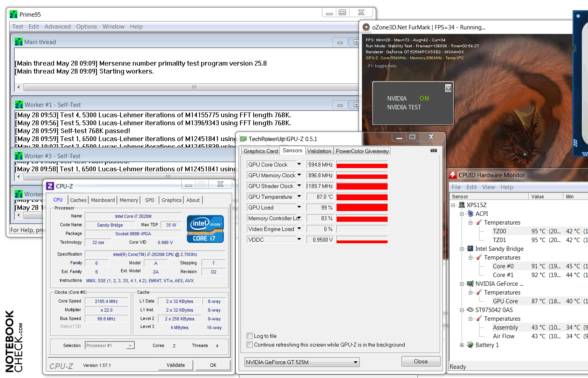Image resolution: width=588 pixels, height=378 pixels.
Task: Open the Processor #1 selection dropdown
Action: [110, 345]
